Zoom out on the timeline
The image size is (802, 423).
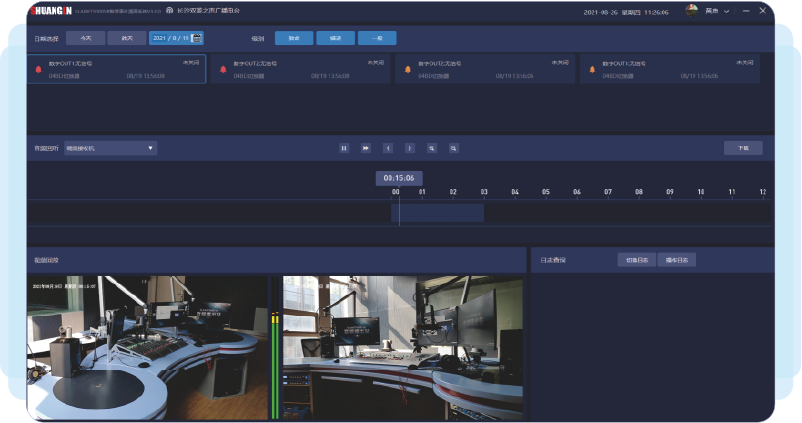(x=454, y=148)
